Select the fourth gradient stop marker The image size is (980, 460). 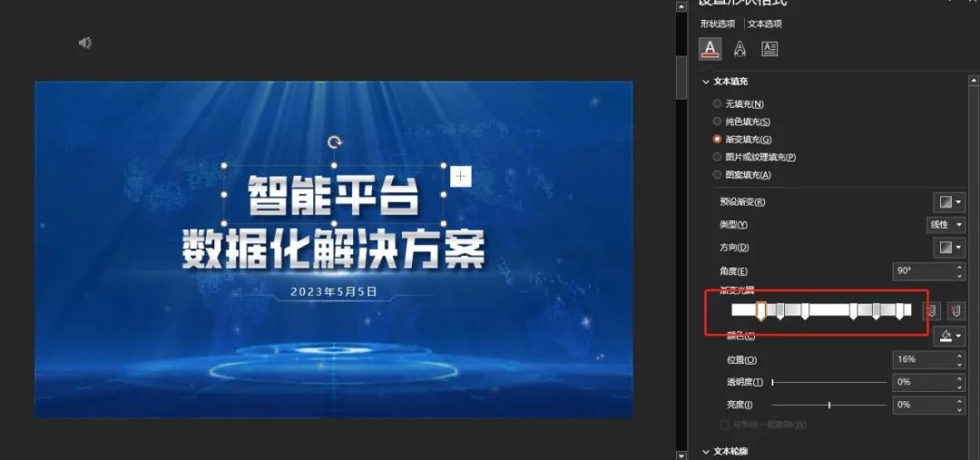click(x=853, y=310)
